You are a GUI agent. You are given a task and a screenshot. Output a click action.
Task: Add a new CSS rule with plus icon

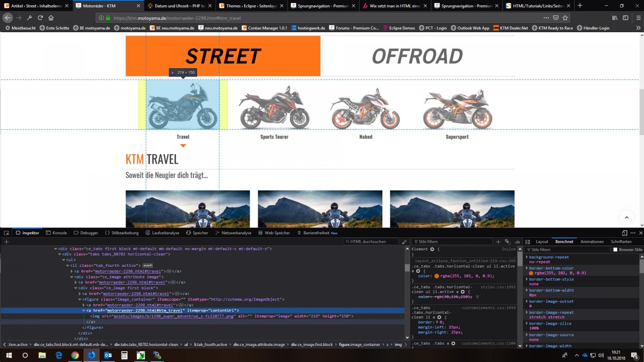coord(498,242)
